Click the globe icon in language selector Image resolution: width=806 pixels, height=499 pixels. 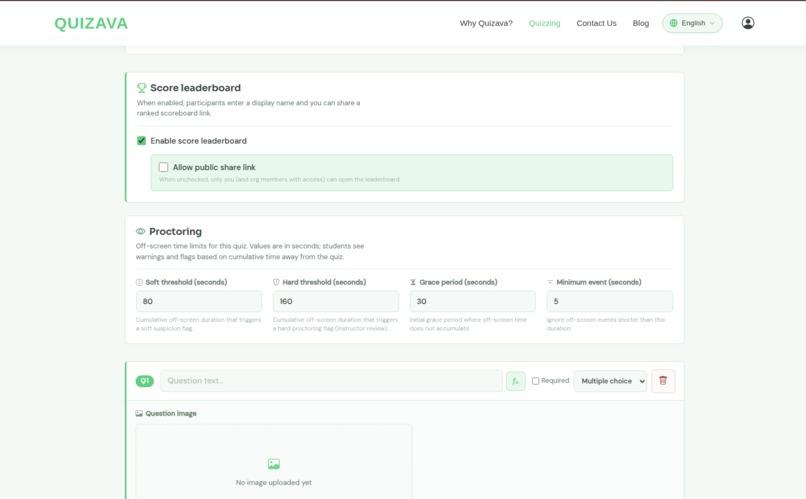pos(673,23)
